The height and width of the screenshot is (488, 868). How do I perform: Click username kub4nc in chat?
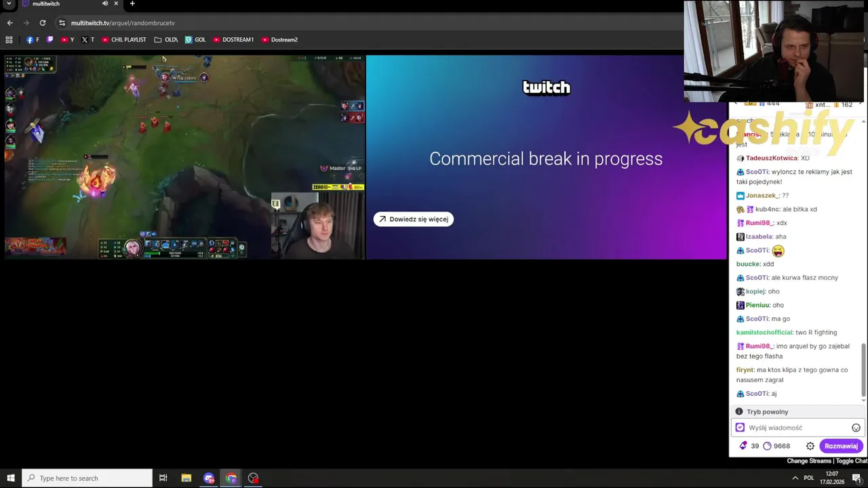[x=767, y=209]
